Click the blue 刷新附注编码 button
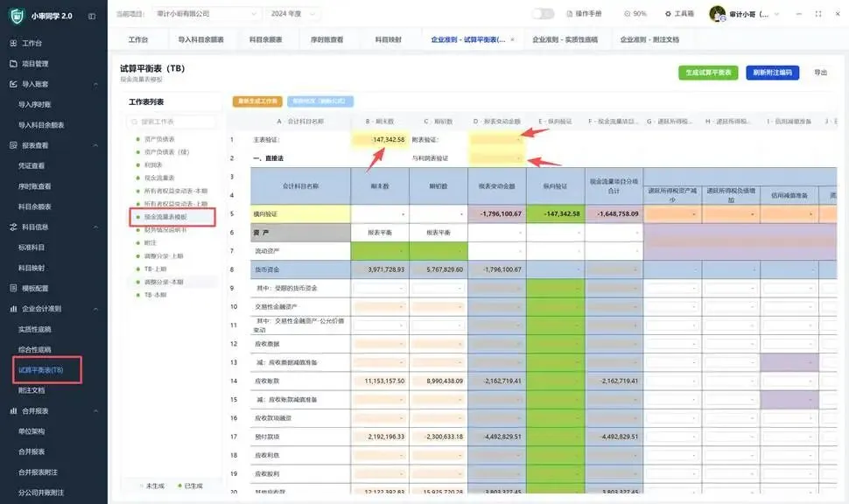The width and height of the screenshot is (849, 504). pyautogui.click(x=772, y=73)
